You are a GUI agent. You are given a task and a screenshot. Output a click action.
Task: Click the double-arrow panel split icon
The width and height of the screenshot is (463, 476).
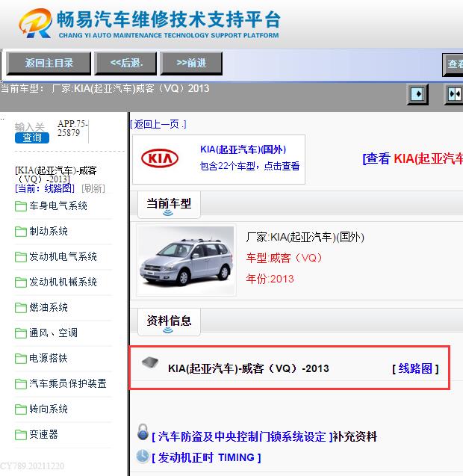454,94
